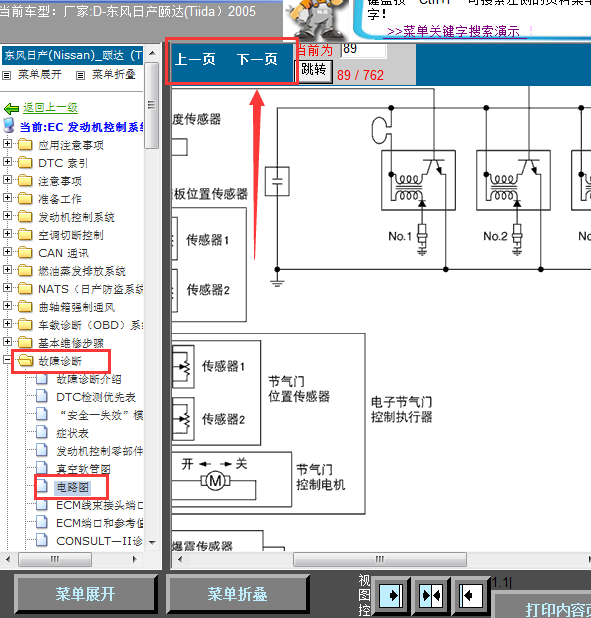Expand the 准备工作 folder node
Screen dimensions: 591x618
click(x=7, y=197)
